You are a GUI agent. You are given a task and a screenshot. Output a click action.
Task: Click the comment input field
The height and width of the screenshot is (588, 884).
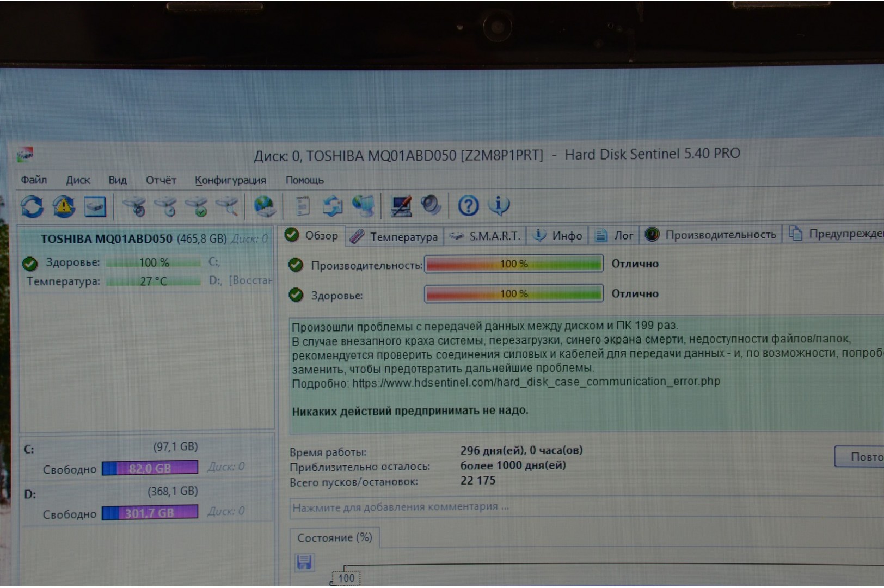[582, 507]
